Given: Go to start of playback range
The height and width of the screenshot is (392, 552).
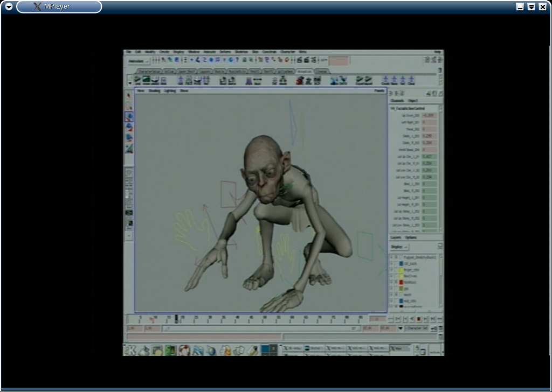Looking at the screenshot, I should [391, 319].
